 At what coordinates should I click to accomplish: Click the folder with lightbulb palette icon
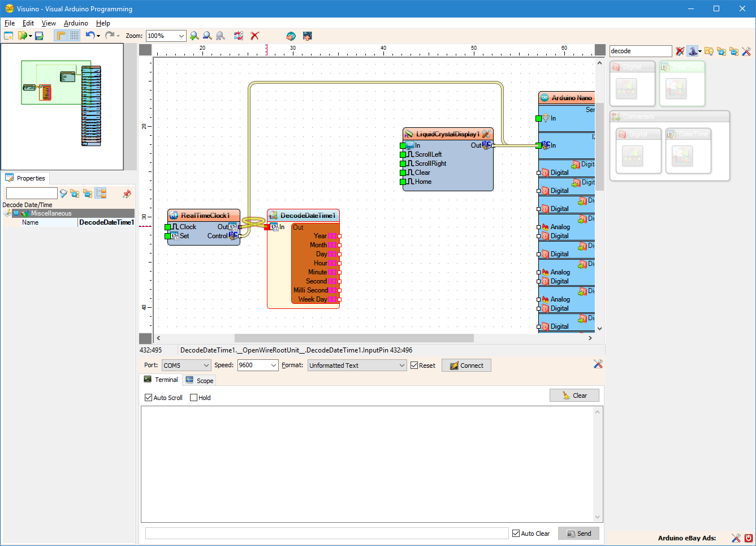click(x=709, y=51)
